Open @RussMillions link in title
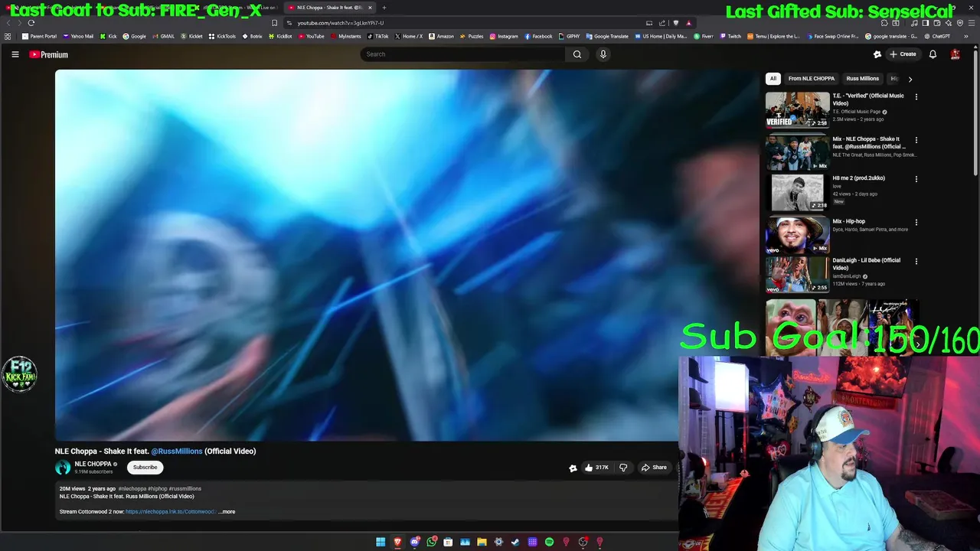 click(177, 452)
